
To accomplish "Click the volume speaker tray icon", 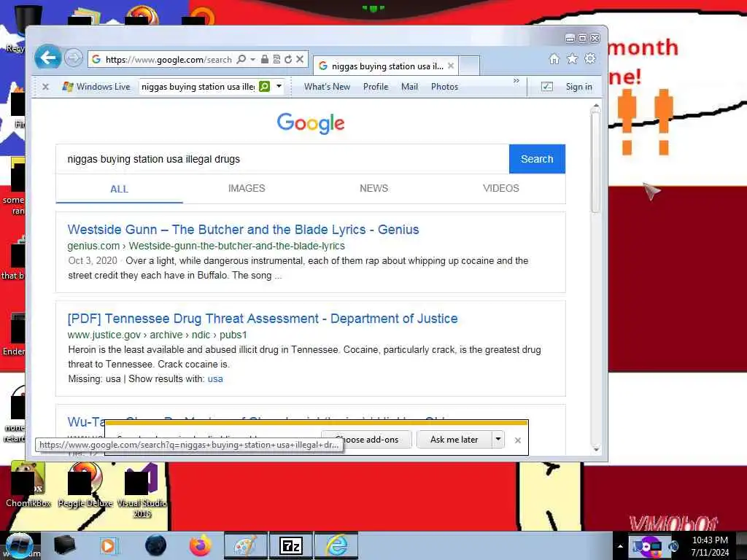I will coord(673,546).
